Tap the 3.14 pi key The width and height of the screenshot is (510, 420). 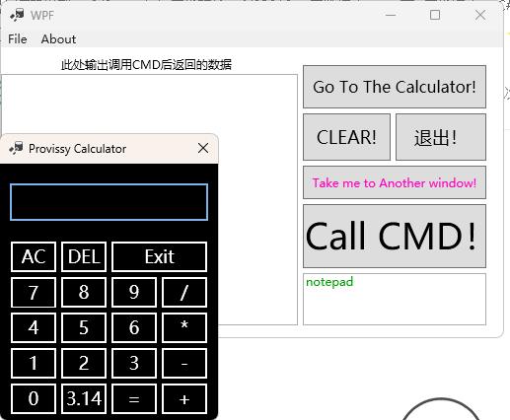pyautogui.click(x=84, y=398)
